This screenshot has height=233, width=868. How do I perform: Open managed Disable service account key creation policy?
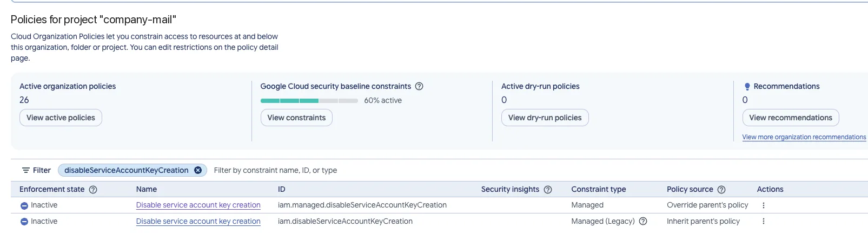(x=198, y=205)
